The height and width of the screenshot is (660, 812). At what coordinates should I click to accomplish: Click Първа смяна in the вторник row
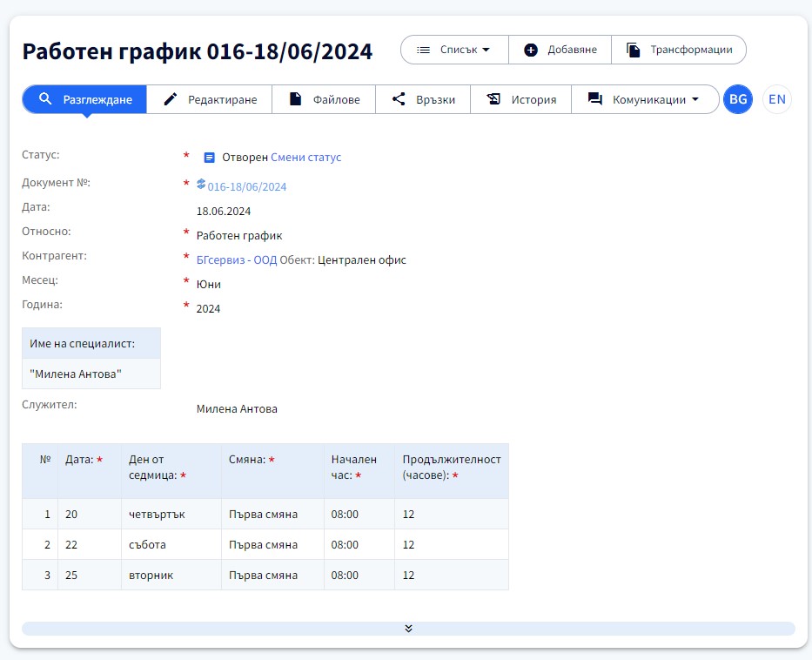click(273, 575)
